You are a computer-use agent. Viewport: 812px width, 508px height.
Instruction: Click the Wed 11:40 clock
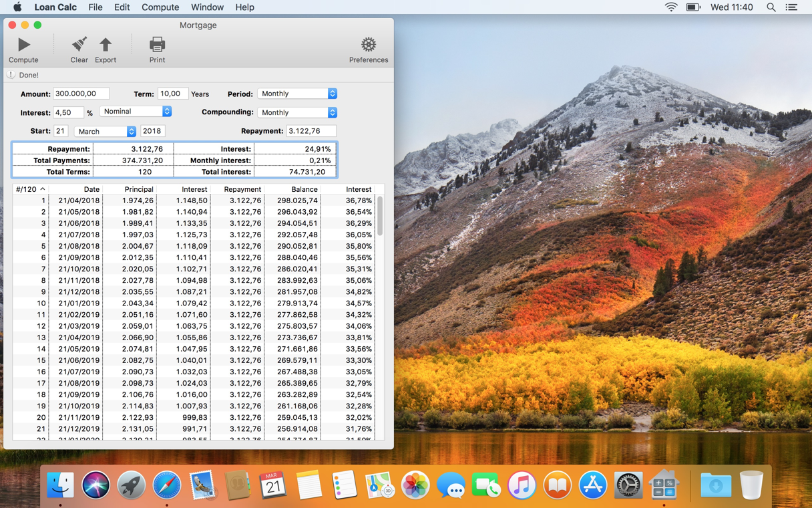(732, 7)
